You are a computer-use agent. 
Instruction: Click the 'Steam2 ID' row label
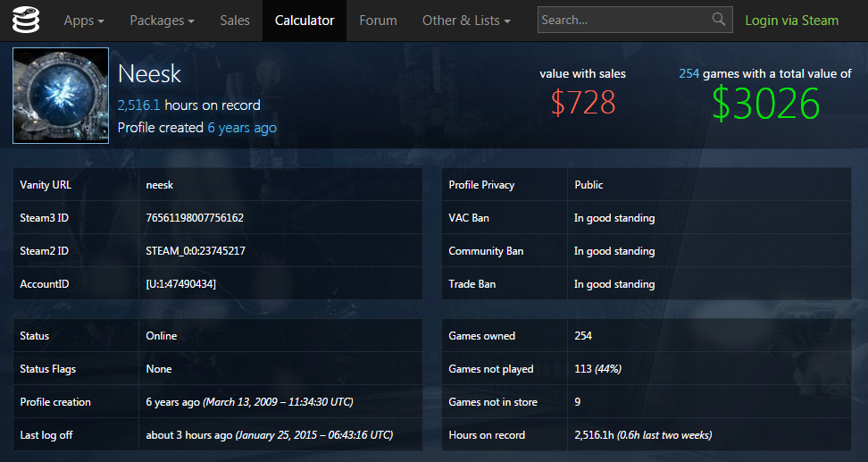coord(45,251)
